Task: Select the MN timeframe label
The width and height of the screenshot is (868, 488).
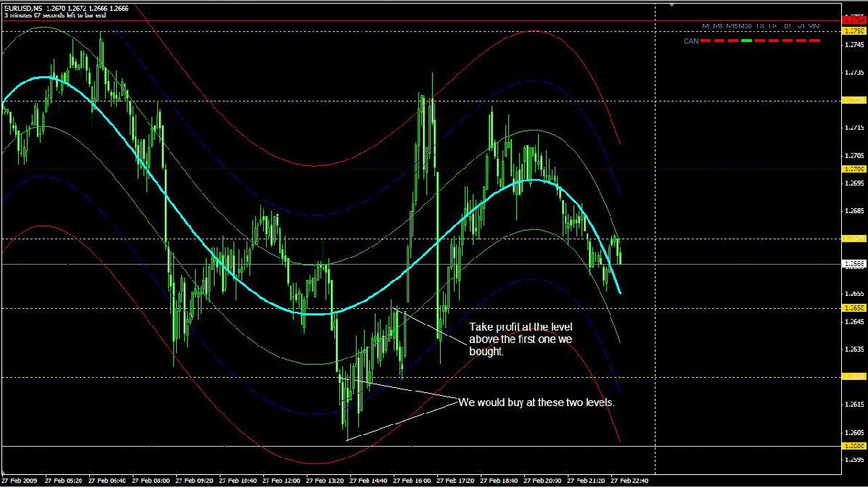Action: click(x=814, y=26)
